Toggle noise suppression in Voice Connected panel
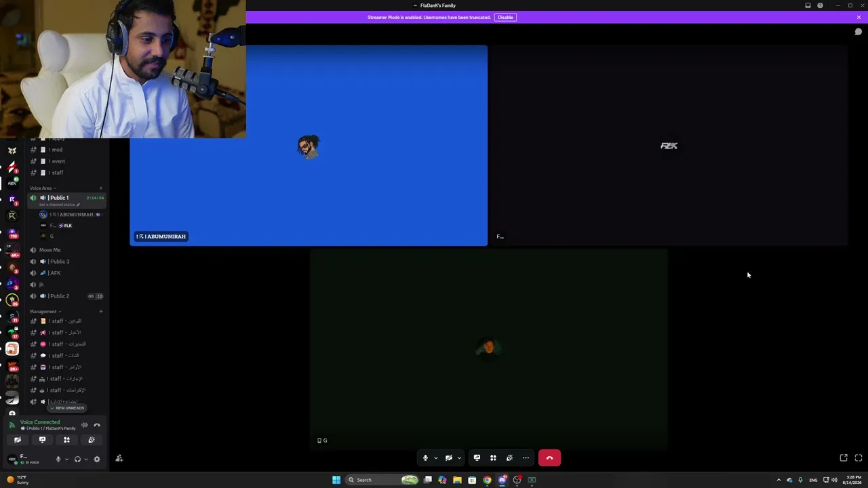The width and height of the screenshot is (868, 488). click(85, 425)
